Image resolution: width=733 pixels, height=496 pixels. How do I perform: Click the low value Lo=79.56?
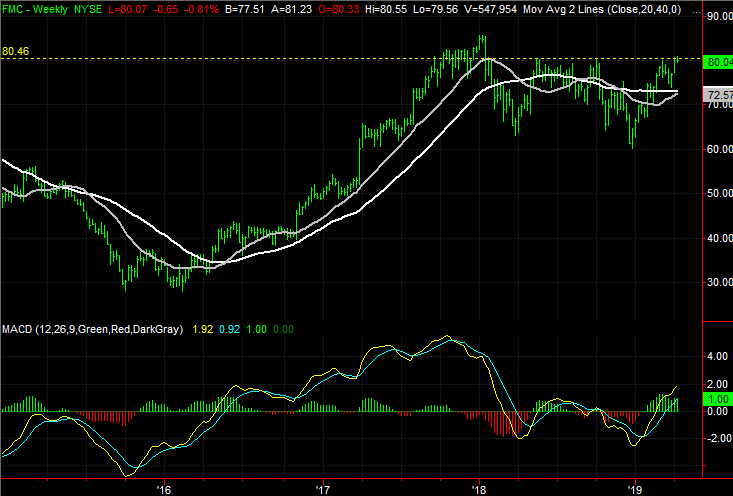436,9
